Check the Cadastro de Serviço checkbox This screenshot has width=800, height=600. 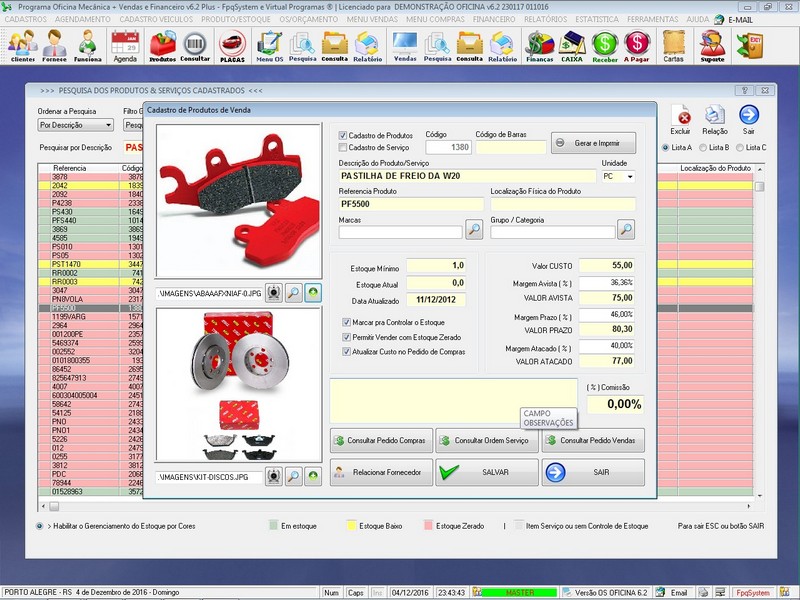(343, 147)
